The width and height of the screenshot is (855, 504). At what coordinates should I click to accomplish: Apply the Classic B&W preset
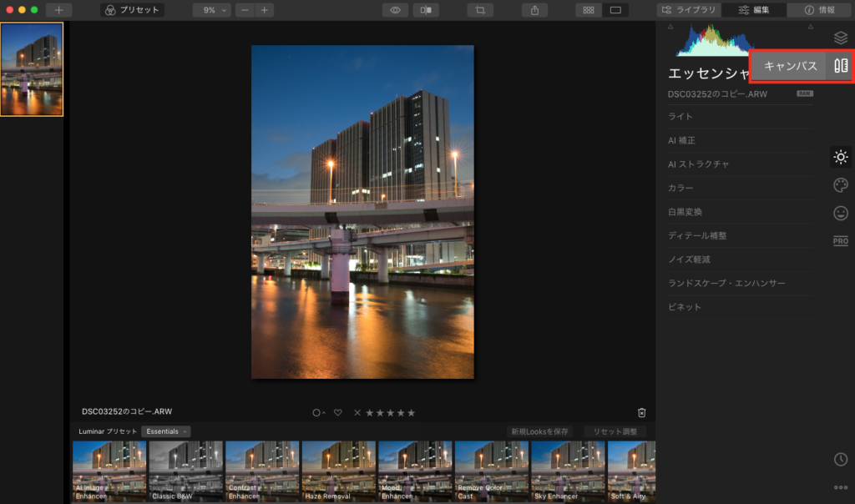point(186,471)
